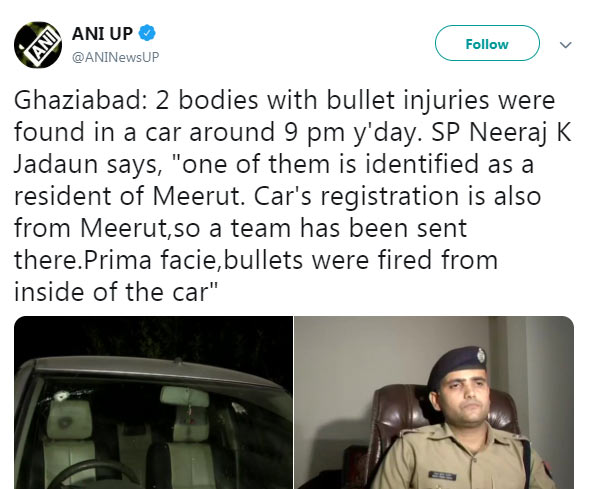589x489 pixels.
Task: Click the white car seat headrest in photo
Action: tap(70, 418)
